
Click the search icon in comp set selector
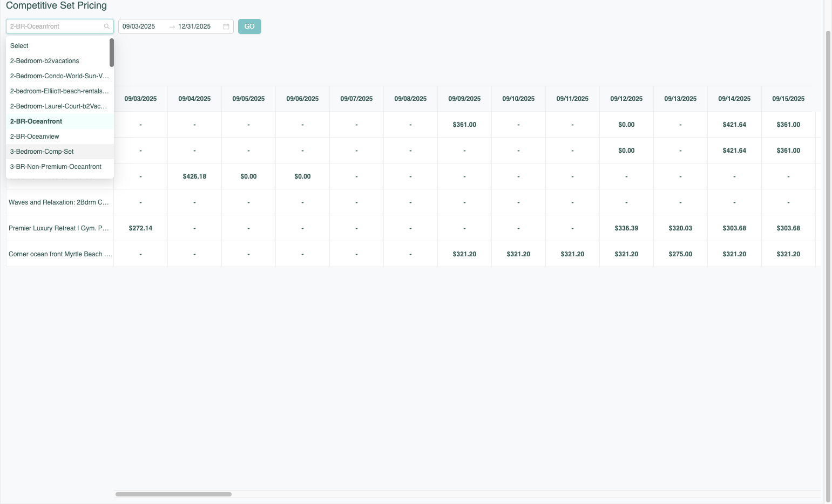pos(107,26)
